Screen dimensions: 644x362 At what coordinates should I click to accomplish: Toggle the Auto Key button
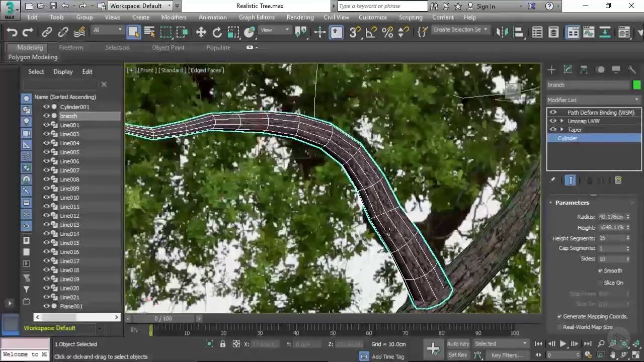tap(458, 343)
